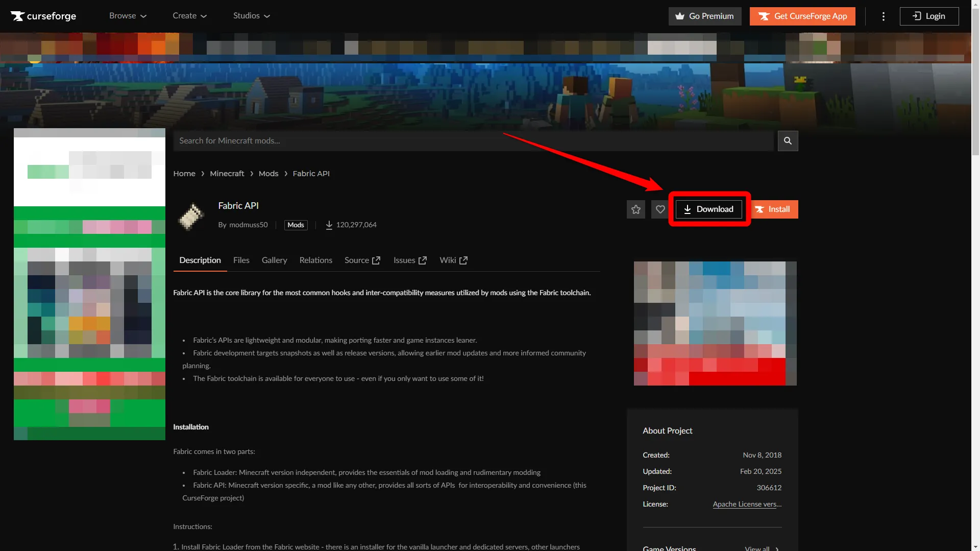Screen dimensions: 980x551
Task: Focus the Search for Minecraft mods field
Action: 473,141
